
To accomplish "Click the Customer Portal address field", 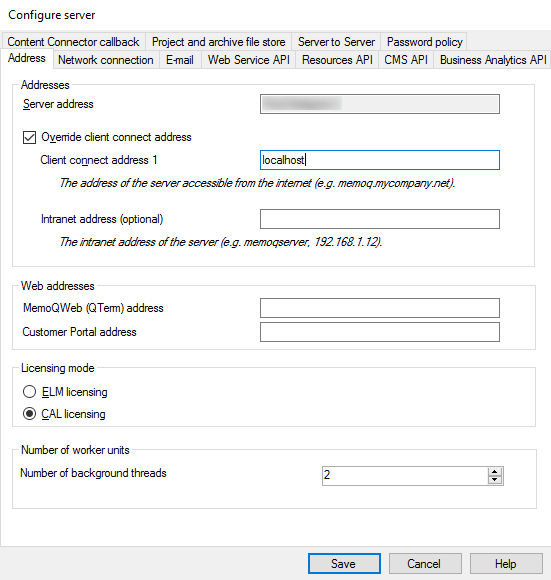I will [380, 332].
